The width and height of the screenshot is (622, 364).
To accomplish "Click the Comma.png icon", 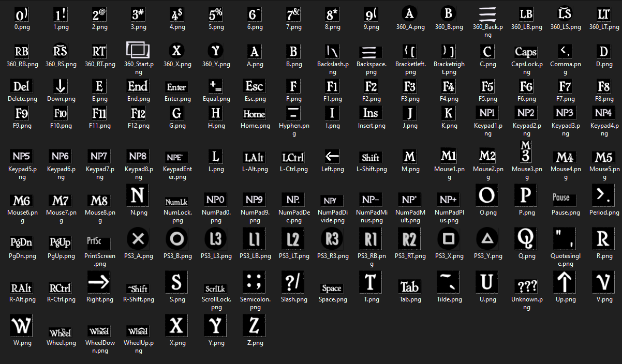I will coord(565,51).
